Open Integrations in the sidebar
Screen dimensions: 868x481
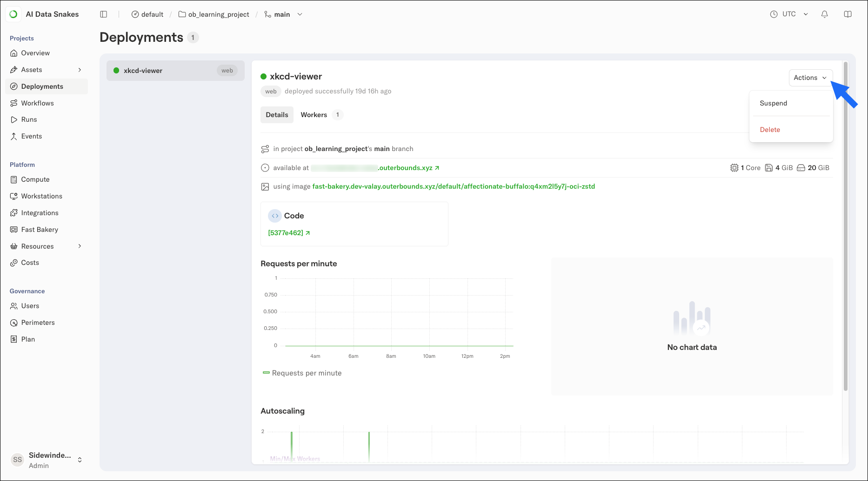(47, 213)
